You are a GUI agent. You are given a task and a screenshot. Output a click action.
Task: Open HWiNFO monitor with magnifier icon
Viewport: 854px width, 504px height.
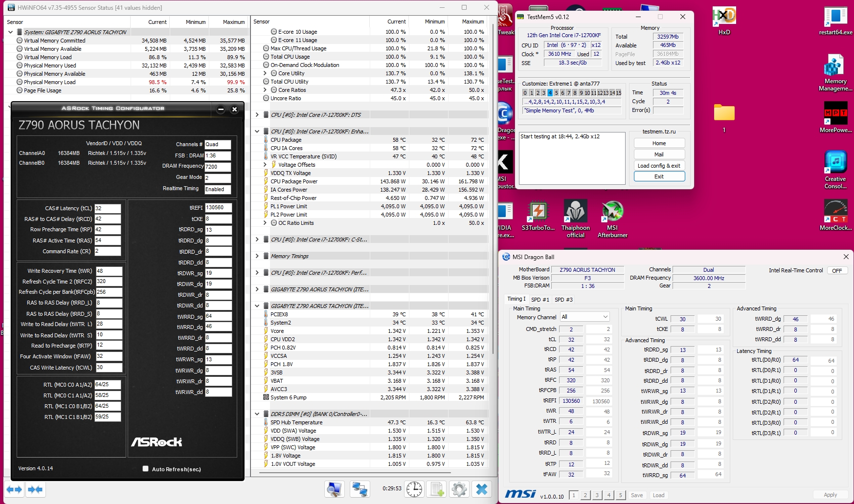click(x=335, y=489)
